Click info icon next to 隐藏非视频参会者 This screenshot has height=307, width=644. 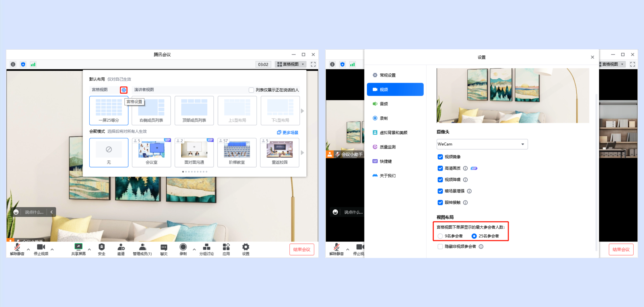point(481,247)
